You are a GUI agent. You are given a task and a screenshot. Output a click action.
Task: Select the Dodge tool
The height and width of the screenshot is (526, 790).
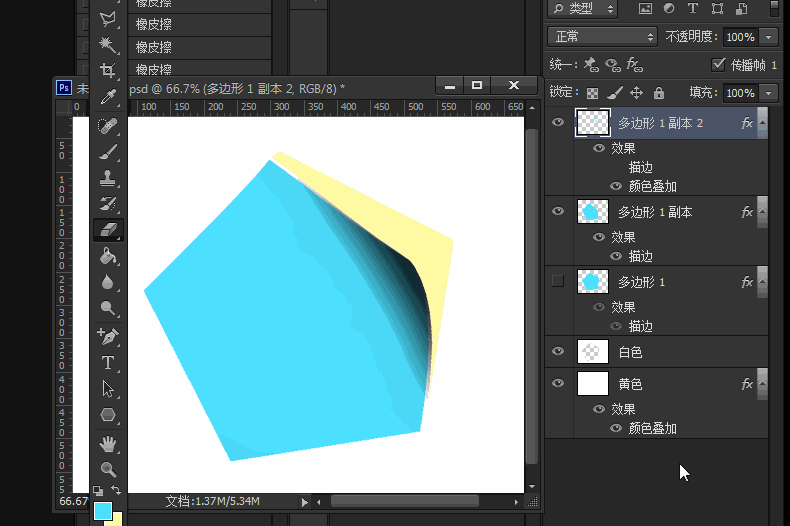point(108,308)
